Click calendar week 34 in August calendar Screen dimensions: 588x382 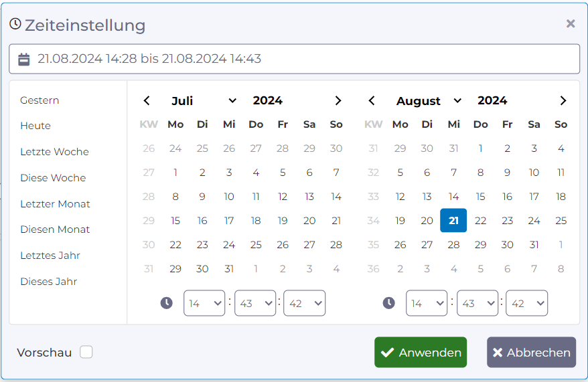(x=373, y=221)
